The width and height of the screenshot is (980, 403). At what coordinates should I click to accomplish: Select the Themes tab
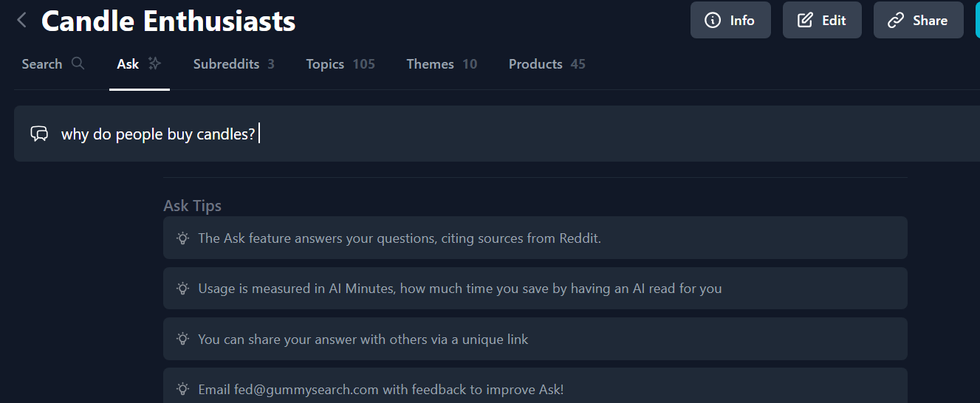pos(442,64)
